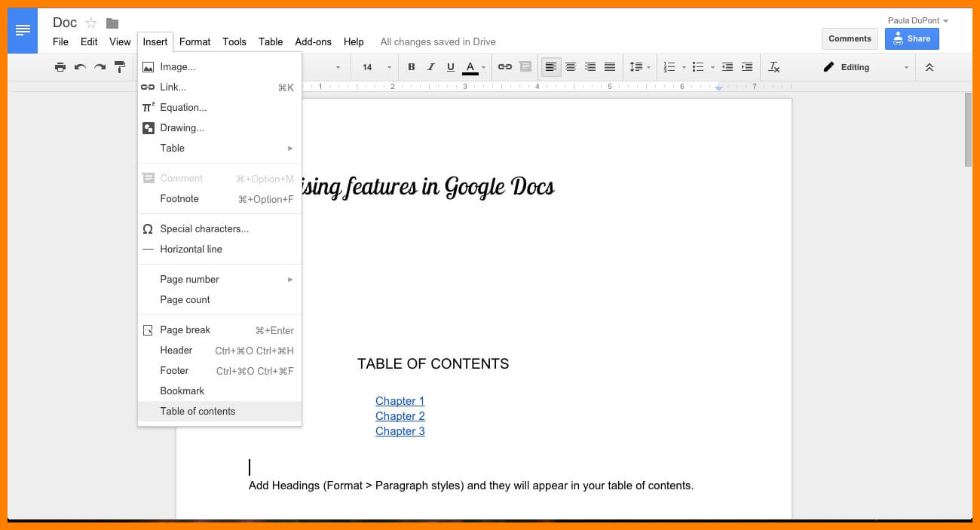Viewport: 980px width, 530px height.
Task: Open the Paula DuPont account menu
Action: 918,20
